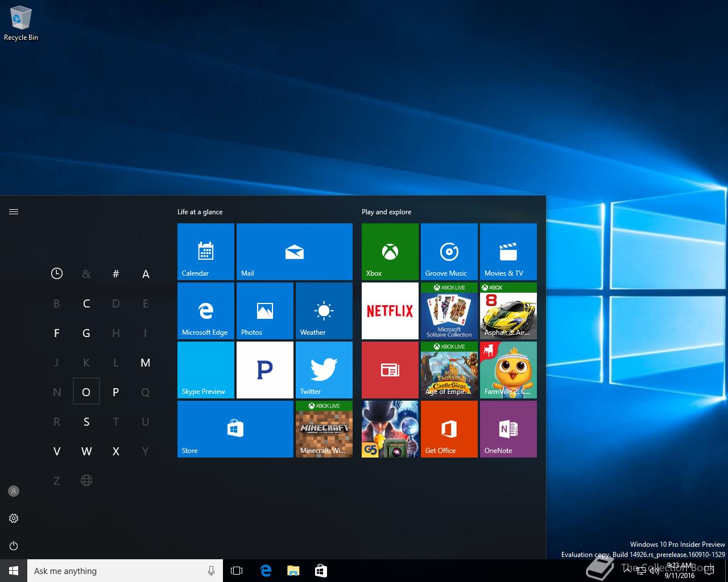
Task: Open Microsoft Solitaire Collection tile
Action: click(449, 311)
